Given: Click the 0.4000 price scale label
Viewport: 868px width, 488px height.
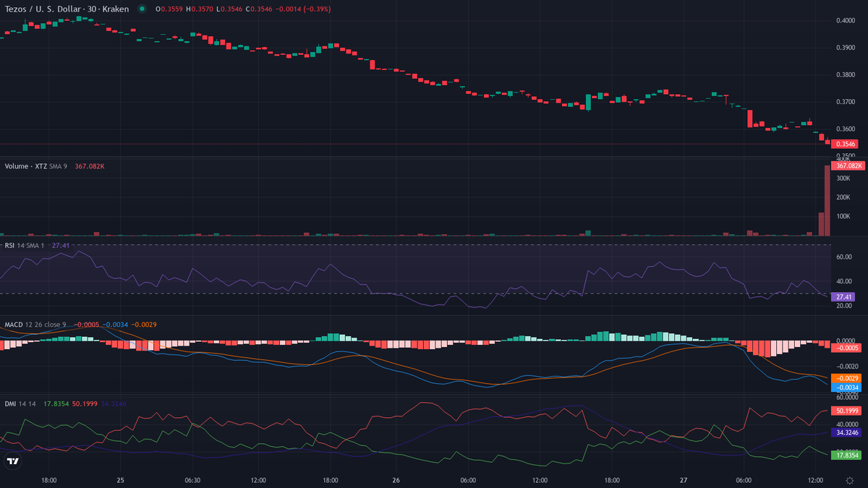Looking at the screenshot, I should click(845, 20).
